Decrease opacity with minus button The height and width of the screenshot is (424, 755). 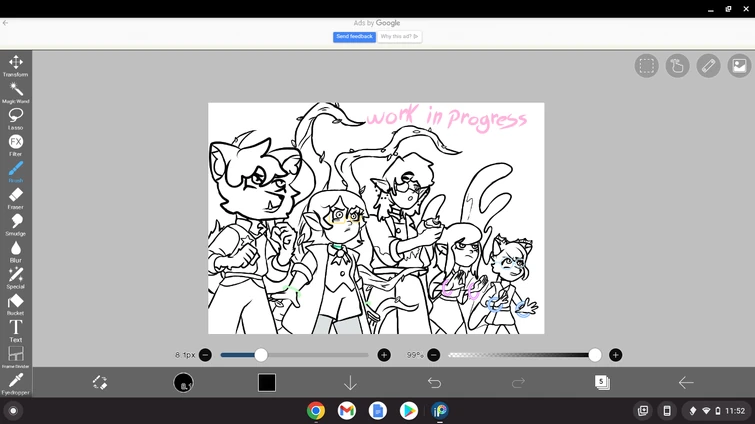point(433,355)
